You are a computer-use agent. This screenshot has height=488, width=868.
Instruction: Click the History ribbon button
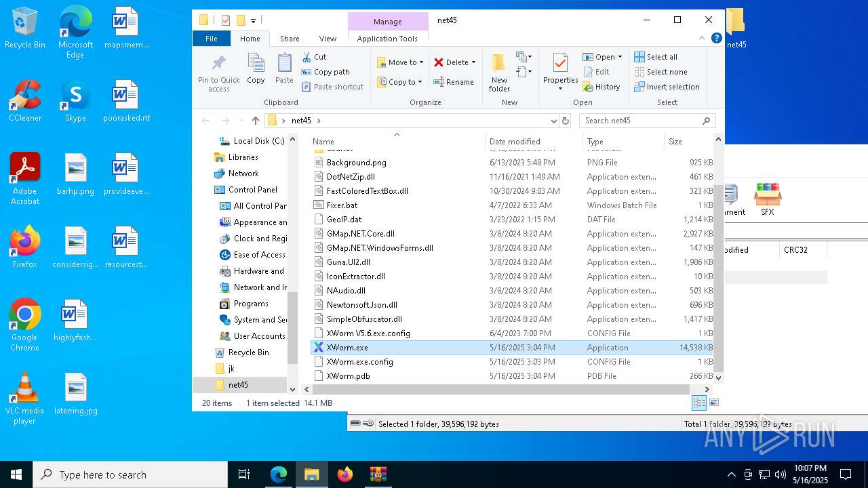pos(601,87)
